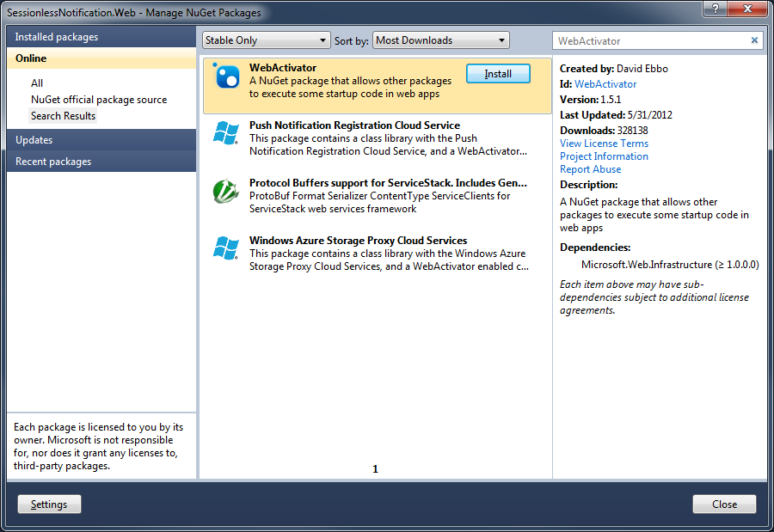Click page number 1 in results pager
774x532 pixels.
[375, 469]
